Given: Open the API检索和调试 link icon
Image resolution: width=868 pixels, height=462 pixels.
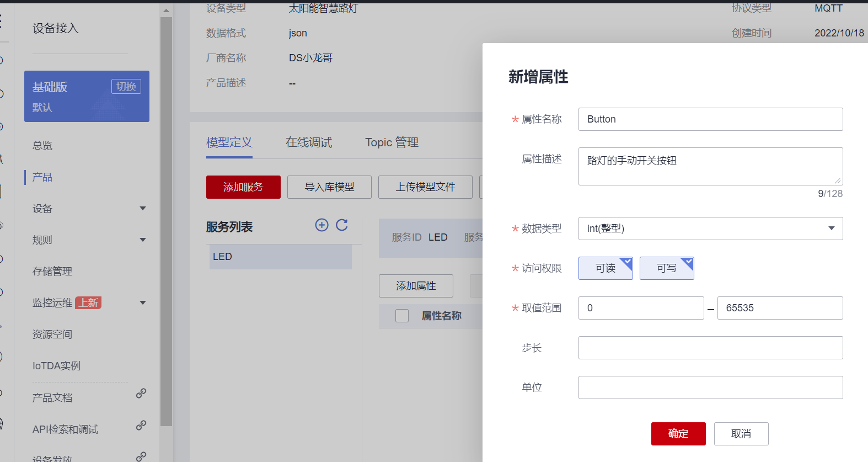Looking at the screenshot, I should coord(141,426).
